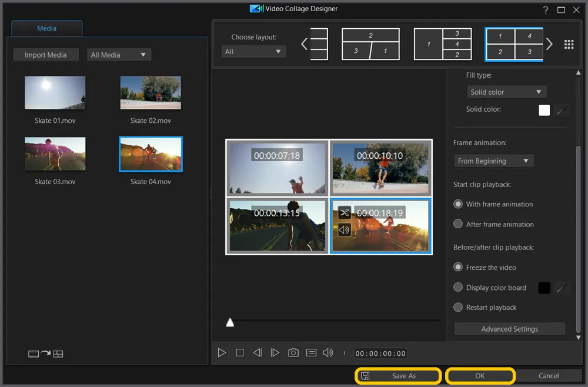Select Display color board option
The height and width of the screenshot is (387, 588).
tap(458, 287)
